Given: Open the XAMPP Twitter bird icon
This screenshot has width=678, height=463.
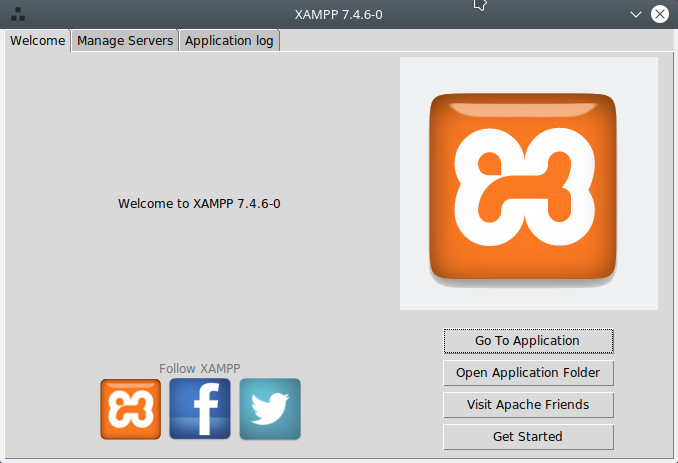Looking at the screenshot, I should (x=270, y=409).
